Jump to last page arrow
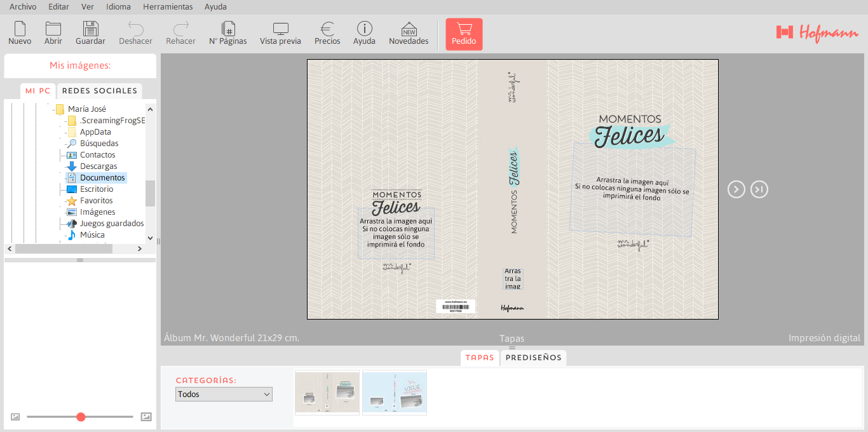 pyautogui.click(x=759, y=189)
